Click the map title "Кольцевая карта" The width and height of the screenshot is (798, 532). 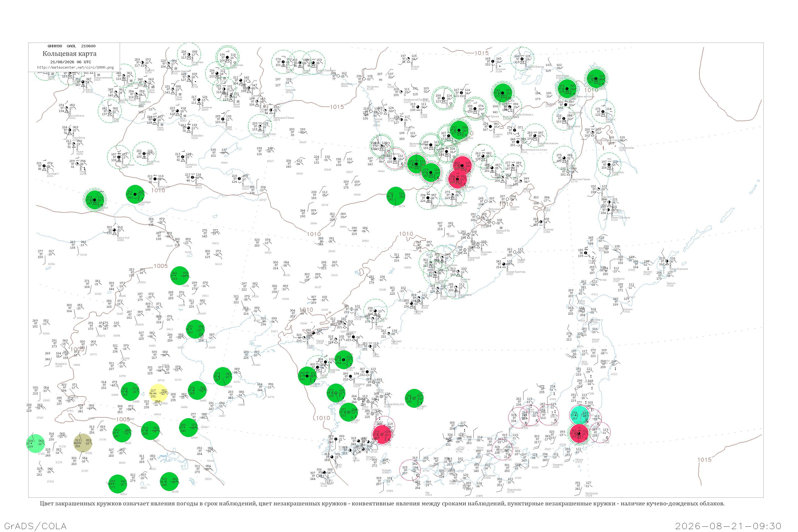pos(69,54)
